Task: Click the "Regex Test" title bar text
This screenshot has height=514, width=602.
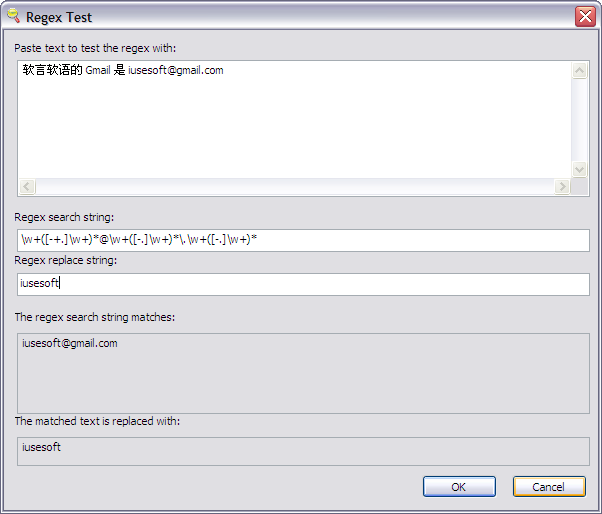Action: 59,17
